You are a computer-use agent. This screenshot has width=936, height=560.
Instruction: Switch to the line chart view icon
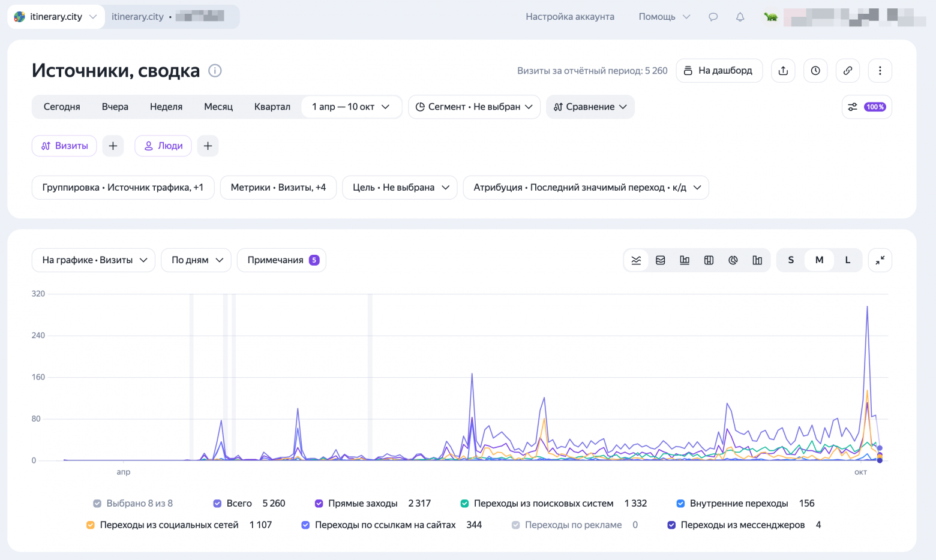tap(636, 260)
